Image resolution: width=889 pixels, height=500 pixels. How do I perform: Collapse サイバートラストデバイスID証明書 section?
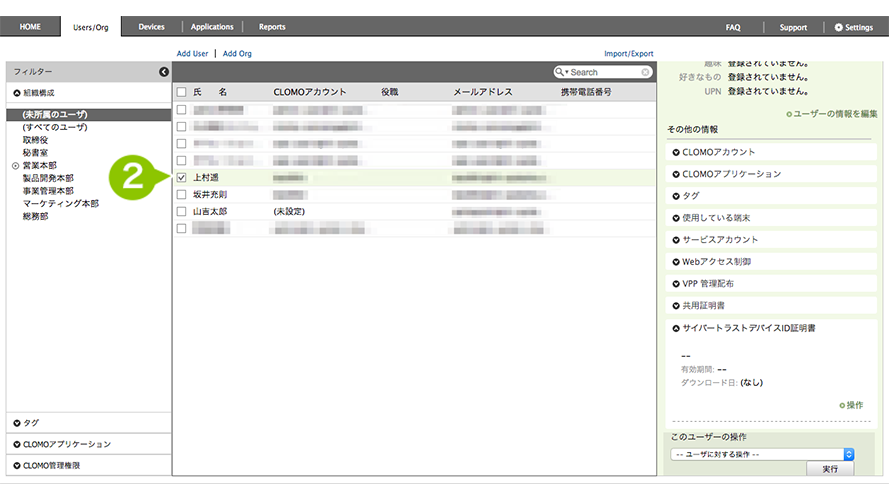[x=676, y=328]
